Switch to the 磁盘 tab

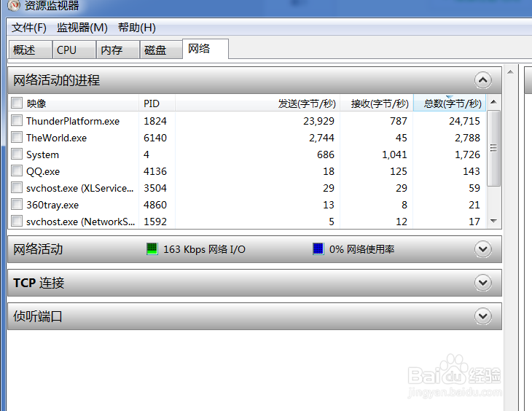click(161, 50)
